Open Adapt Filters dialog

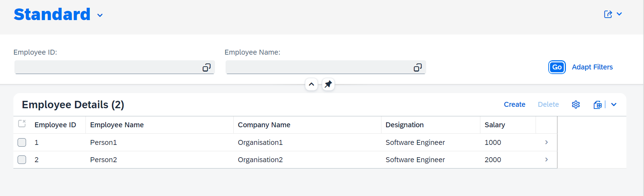click(x=592, y=67)
